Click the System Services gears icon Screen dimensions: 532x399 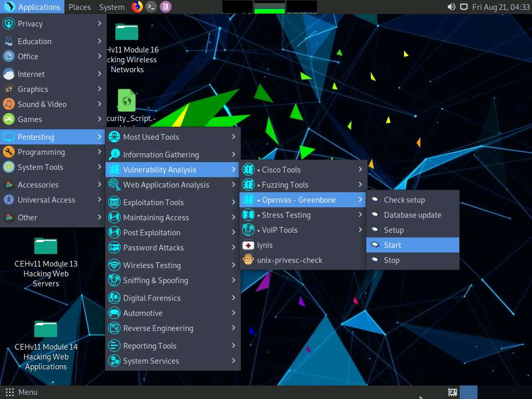(114, 361)
